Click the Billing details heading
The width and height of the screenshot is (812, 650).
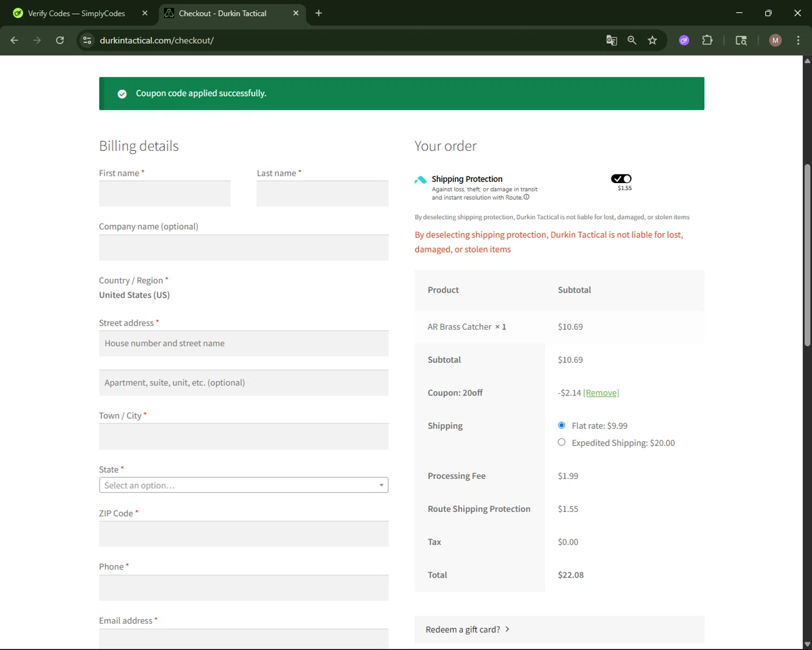point(139,146)
